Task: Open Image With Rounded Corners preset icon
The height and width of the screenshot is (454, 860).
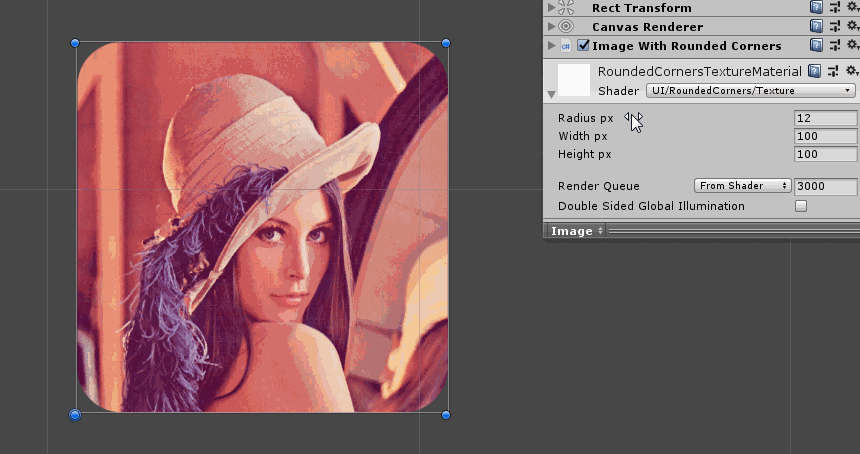Action: pos(835,45)
